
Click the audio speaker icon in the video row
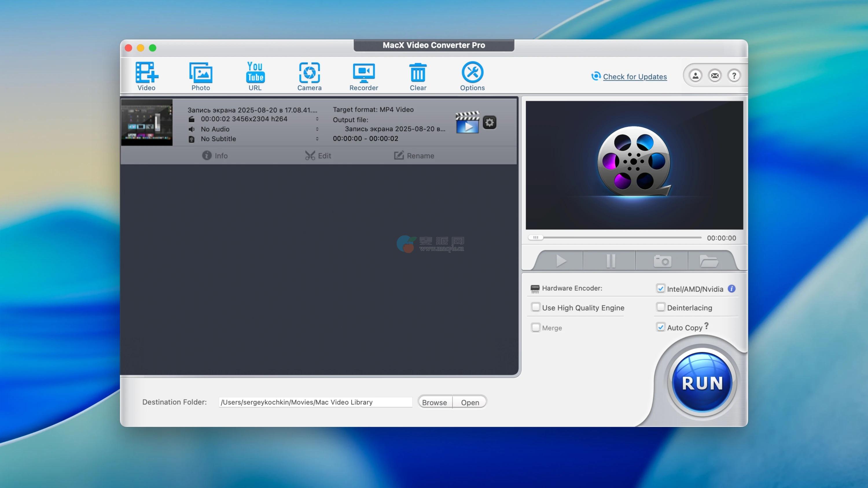tap(191, 129)
